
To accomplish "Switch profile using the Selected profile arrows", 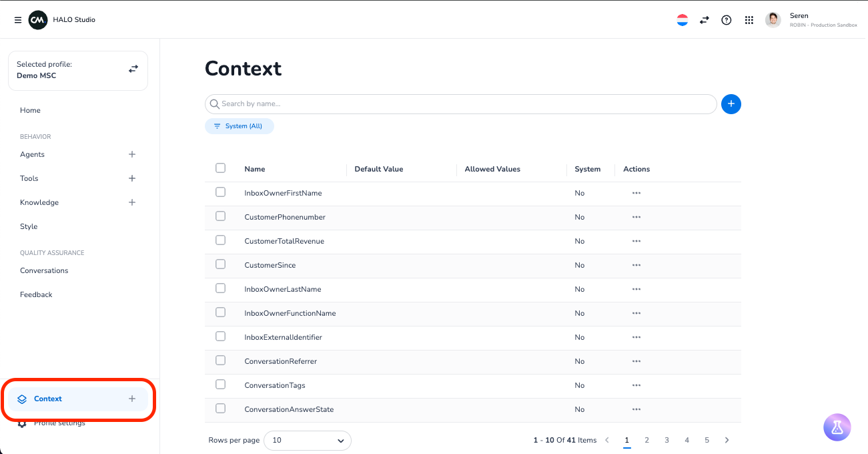I will click(133, 69).
